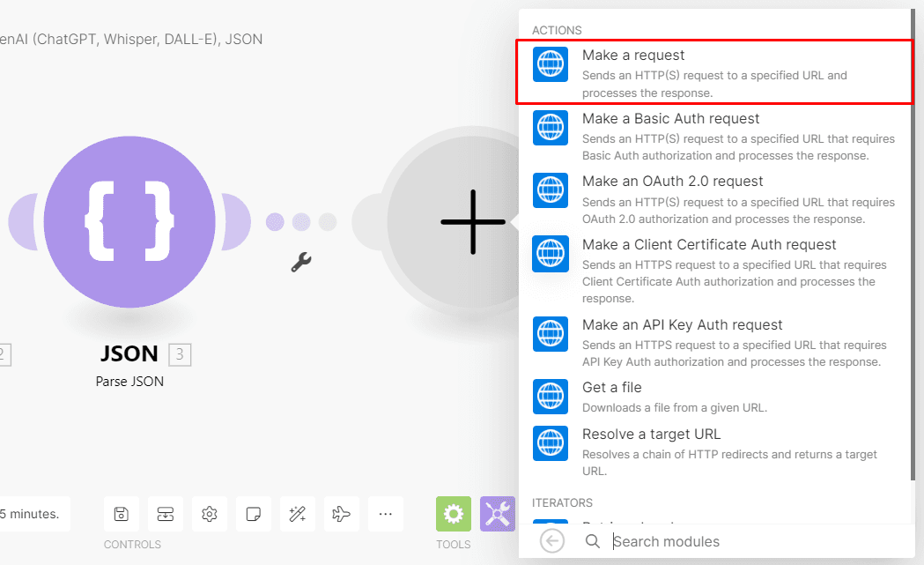Open scenario settings gear
This screenshot has width=924, height=565.
click(x=210, y=514)
